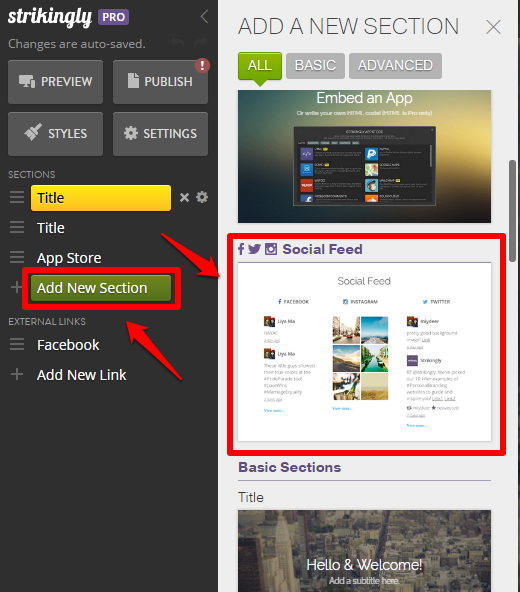Viewport: 520px width, 592px height.
Task: Close the Add A New Section panel
Action: coord(493,27)
